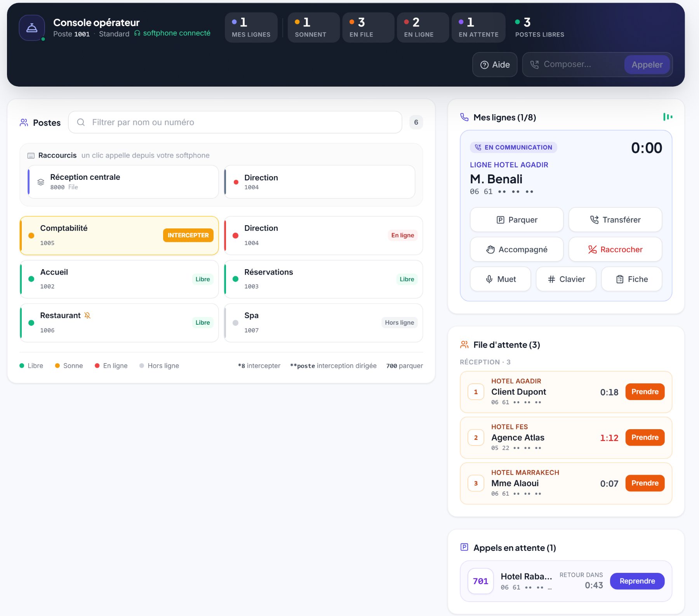Image resolution: width=699 pixels, height=616 pixels.
Task: Select the En attente counter
Action: [478, 28]
